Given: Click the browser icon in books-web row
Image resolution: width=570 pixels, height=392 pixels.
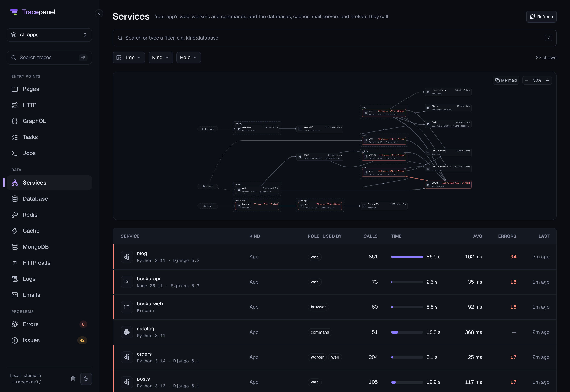Looking at the screenshot, I should tap(127, 307).
